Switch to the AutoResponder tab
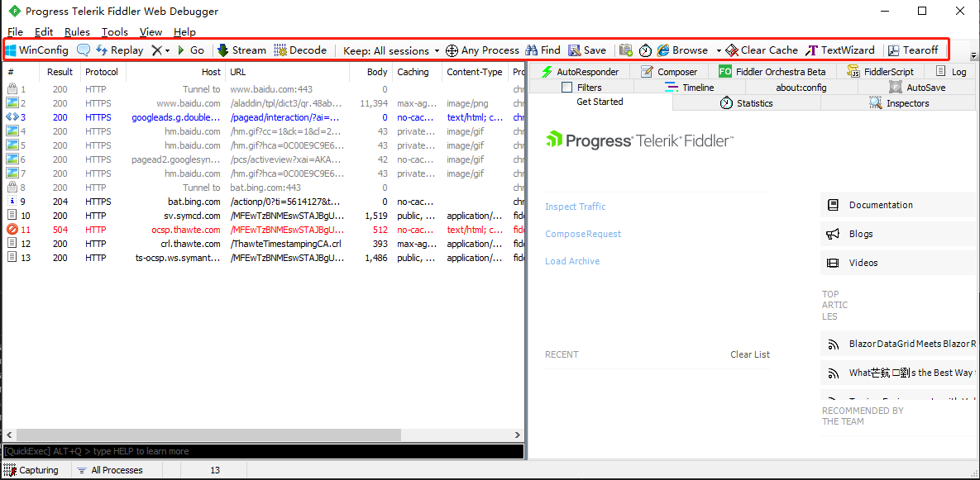The image size is (980, 480). click(580, 72)
